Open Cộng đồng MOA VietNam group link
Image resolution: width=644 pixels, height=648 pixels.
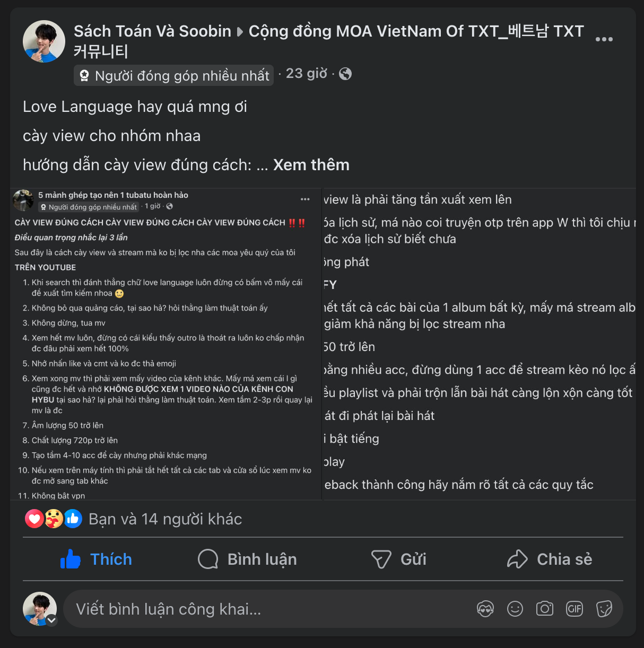(x=329, y=41)
